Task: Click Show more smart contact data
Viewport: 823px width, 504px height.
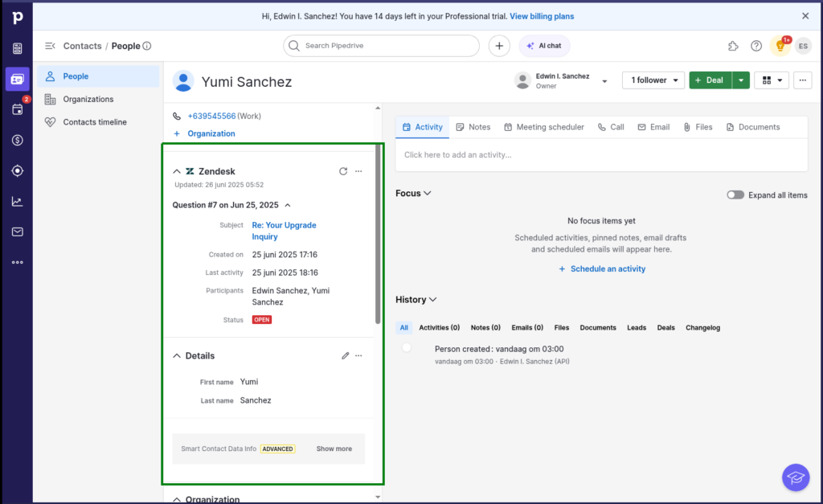Action: click(x=334, y=449)
